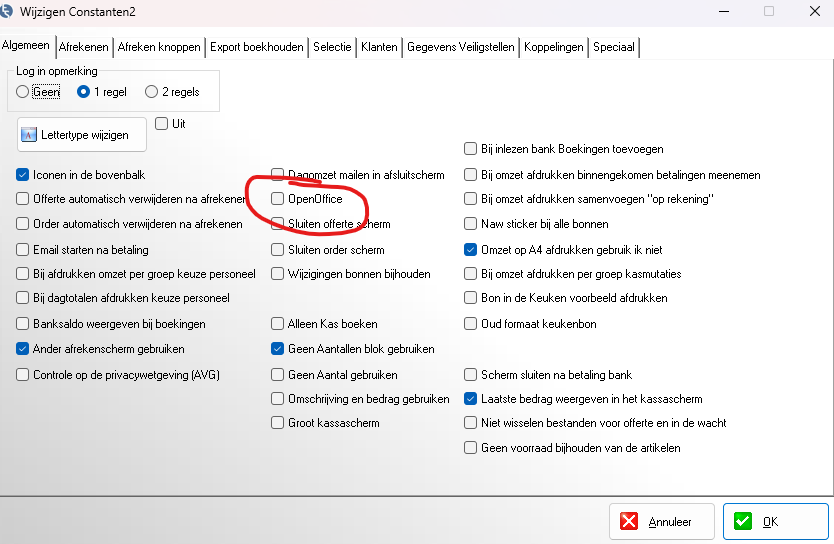Click Annuleer to cancel changes

(662, 521)
